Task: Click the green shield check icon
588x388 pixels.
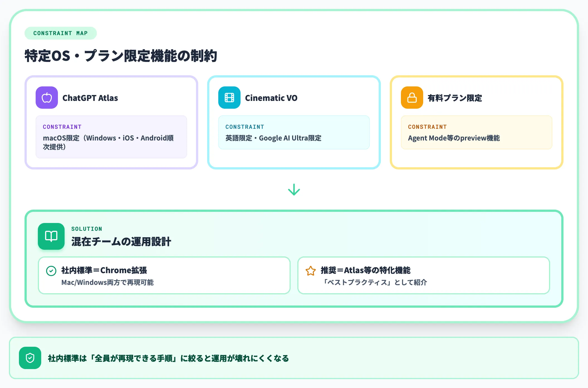Action: click(x=30, y=358)
